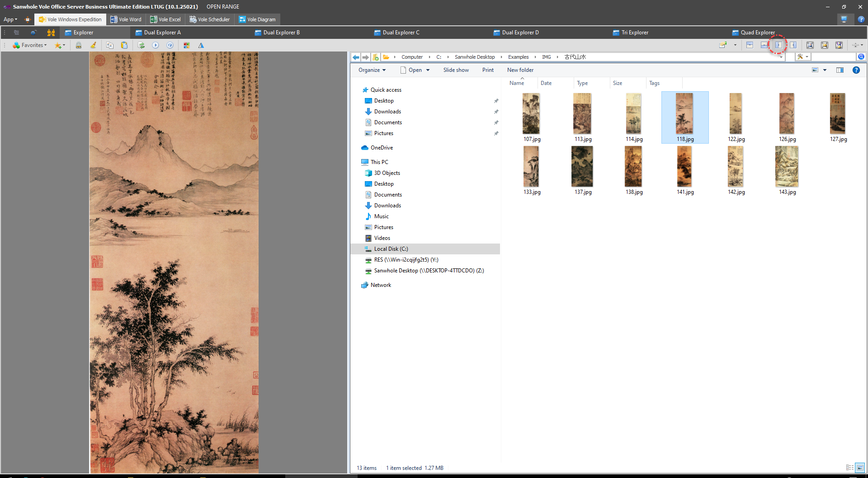Image resolution: width=868 pixels, height=478 pixels.
Task: Click the lock icon in the toolbar
Action: click(79, 45)
